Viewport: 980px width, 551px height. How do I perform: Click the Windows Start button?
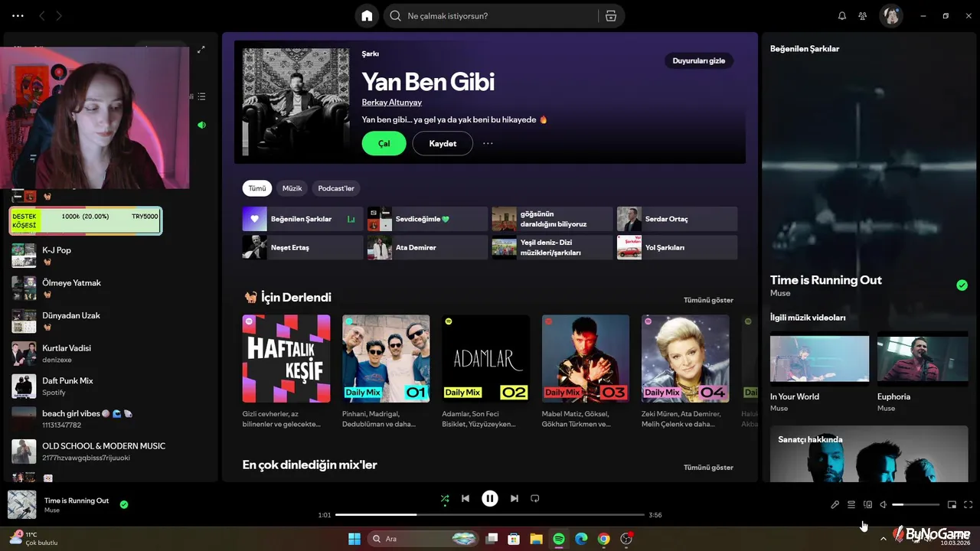tap(354, 539)
